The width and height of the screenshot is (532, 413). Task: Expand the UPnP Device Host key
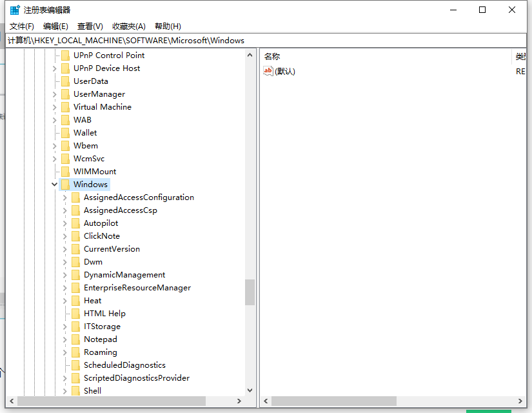coord(54,68)
